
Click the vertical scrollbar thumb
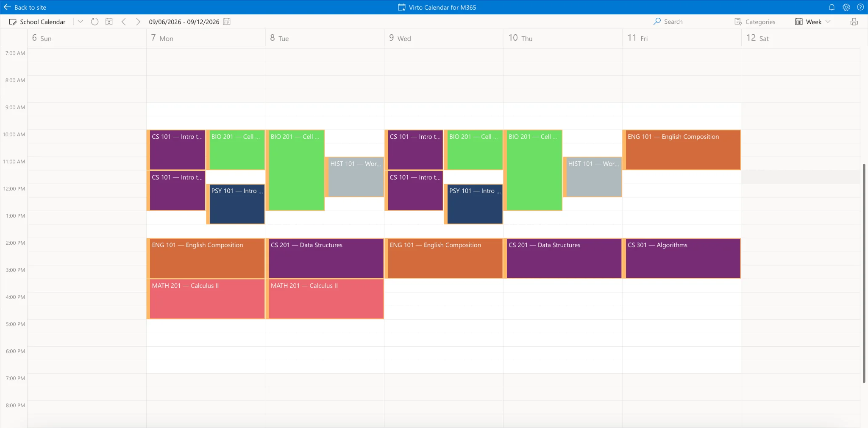(864, 273)
